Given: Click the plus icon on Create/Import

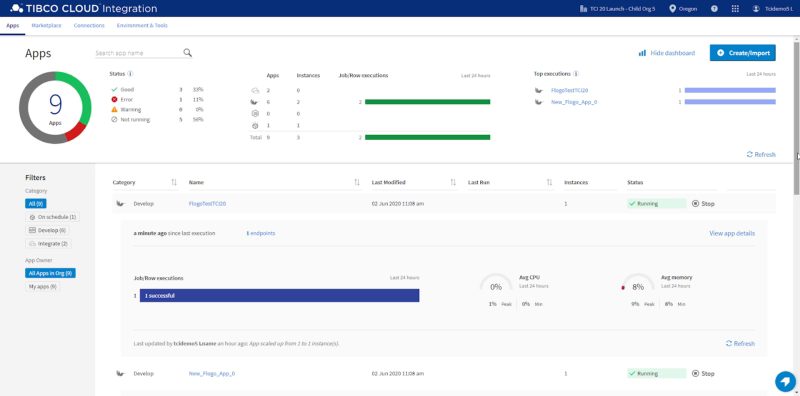Looking at the screenshot, I should [720, 53].
